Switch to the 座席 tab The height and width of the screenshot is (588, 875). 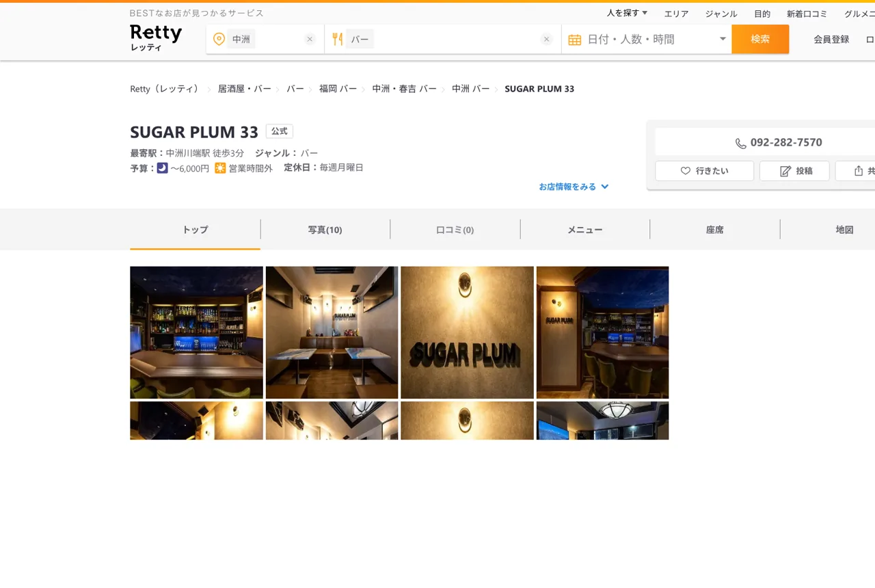(715, 230)
